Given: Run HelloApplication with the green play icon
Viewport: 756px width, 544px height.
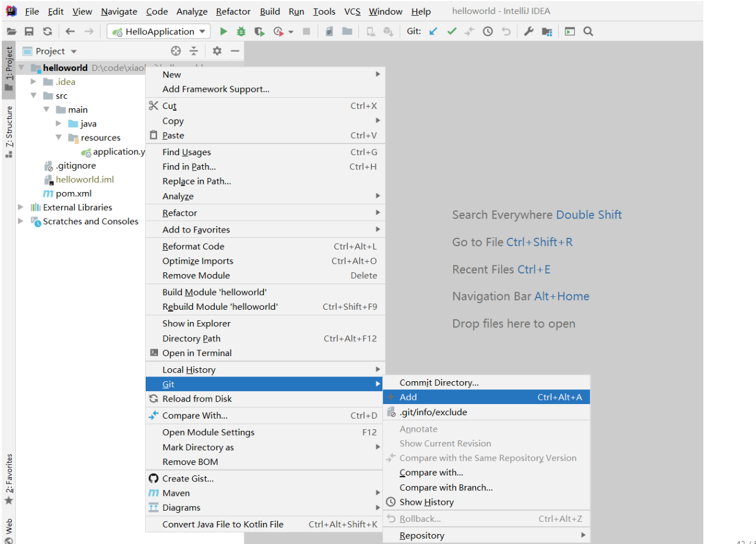Looking at the screenshot, I should [223, 32].
